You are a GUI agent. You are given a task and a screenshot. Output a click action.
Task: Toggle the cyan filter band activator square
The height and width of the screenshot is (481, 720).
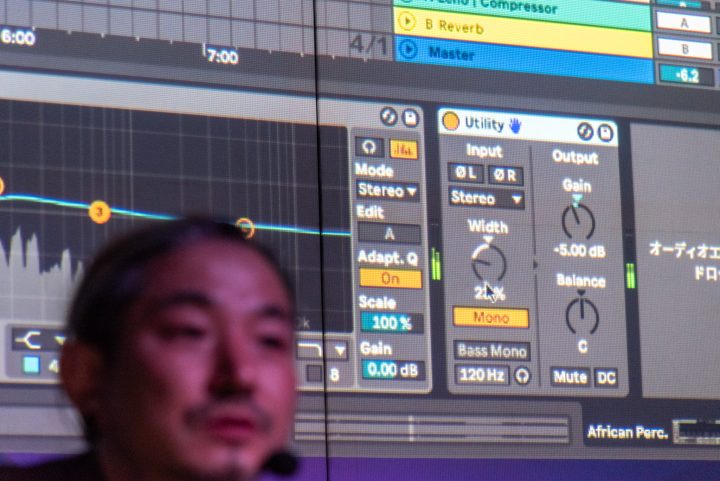pyautogui.click(x=32, y=365)
